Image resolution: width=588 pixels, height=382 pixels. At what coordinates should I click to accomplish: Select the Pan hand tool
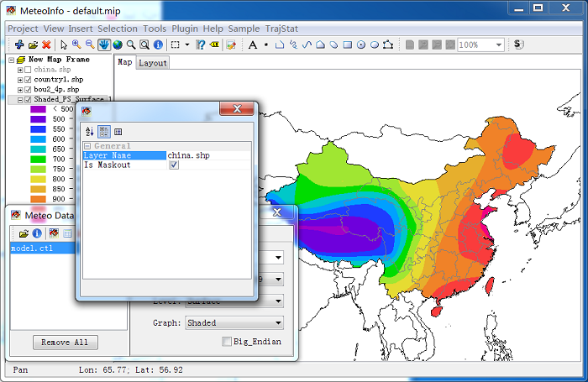pos(104,44)
